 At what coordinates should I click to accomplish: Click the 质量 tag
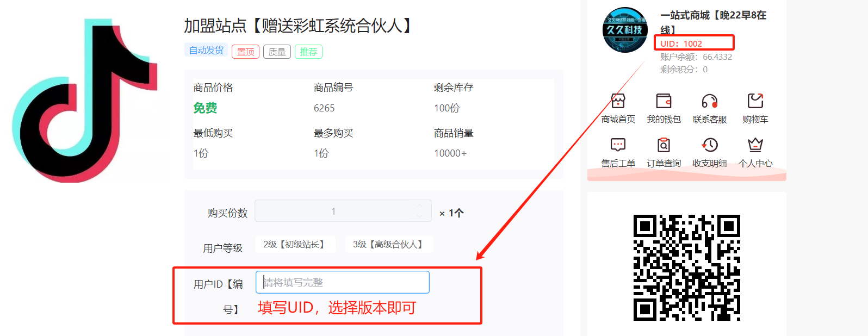click(277, 52)
